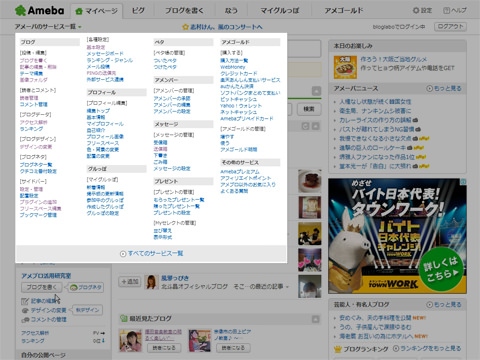Image resolution: width=480 pixels, height=360 pixels.
Task: Open the マイグルっぽ tab
Action: 279,11
